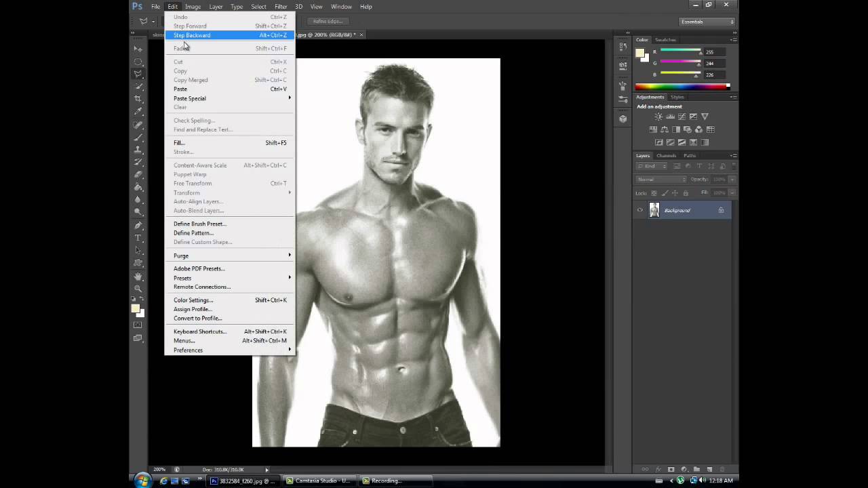Open the Normal blend mode dropdown
Viewport: 868px width, 488px height.
pyautogui.click(x=661, y=180)
